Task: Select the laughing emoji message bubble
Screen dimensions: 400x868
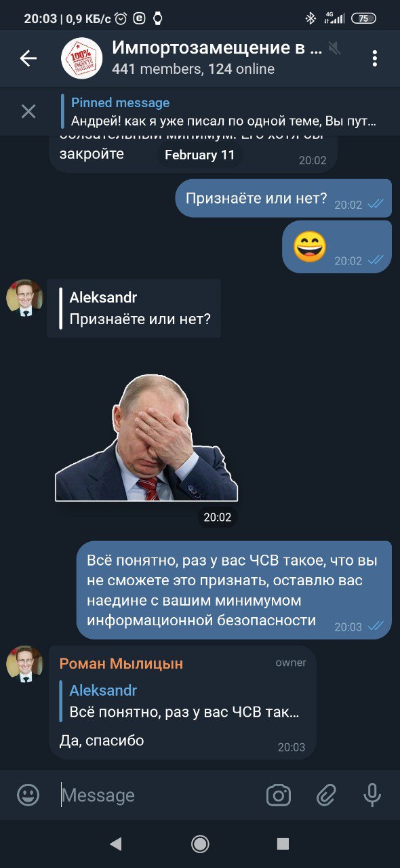Action: pos(337,247)
